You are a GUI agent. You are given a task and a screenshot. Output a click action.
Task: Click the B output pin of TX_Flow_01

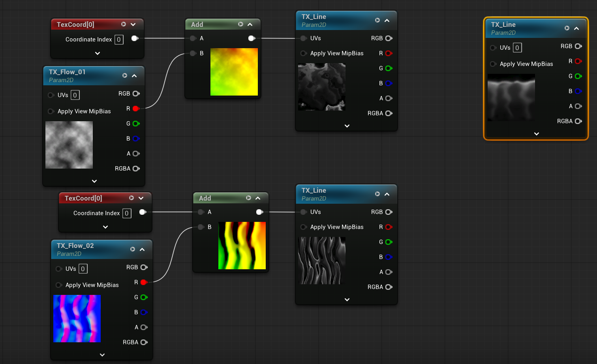[136, 139]
